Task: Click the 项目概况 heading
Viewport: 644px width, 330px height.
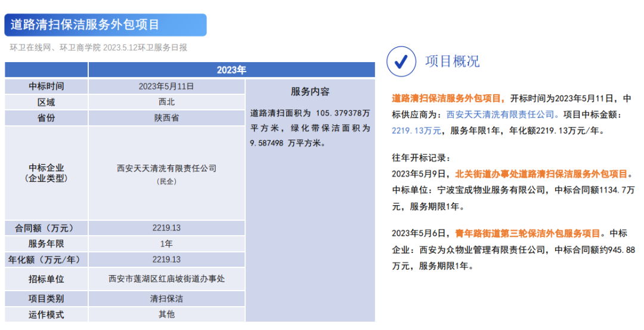Action: [x=452, y=61]
